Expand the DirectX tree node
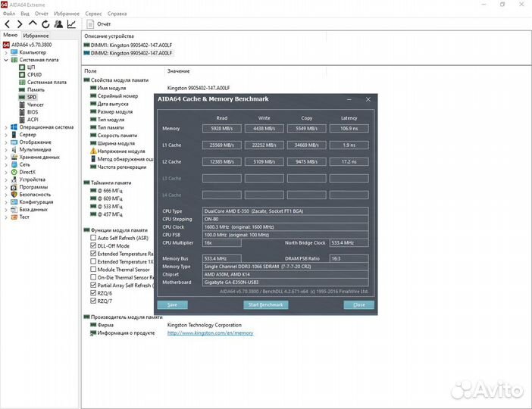Viewport: 532px width, 409px height. [6, 172]
